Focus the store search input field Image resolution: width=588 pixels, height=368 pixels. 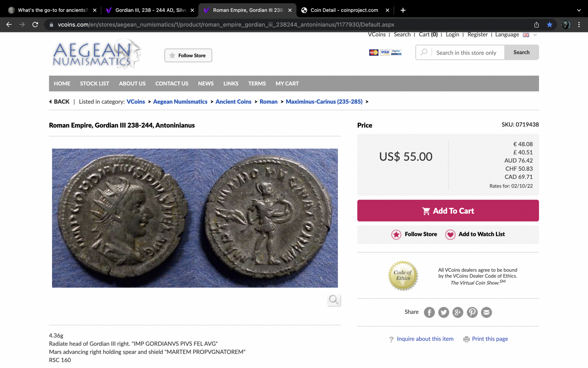[468, 52]
